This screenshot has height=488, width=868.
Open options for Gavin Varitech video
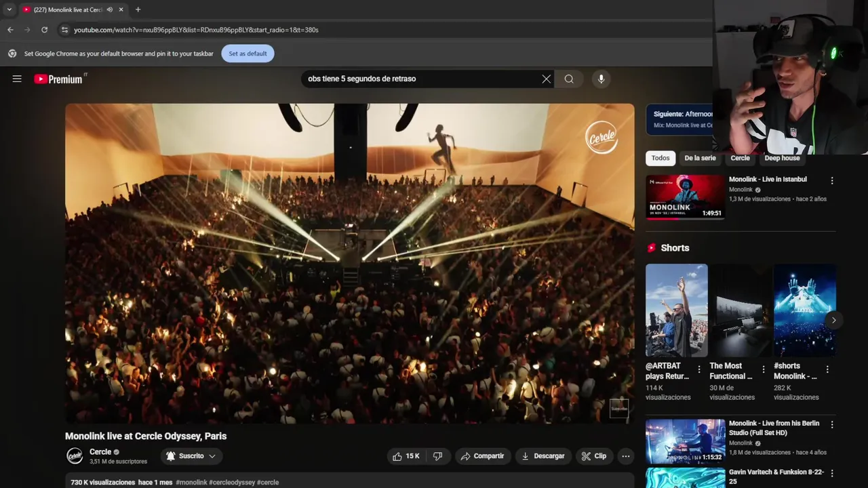click(x=832, y=473)
